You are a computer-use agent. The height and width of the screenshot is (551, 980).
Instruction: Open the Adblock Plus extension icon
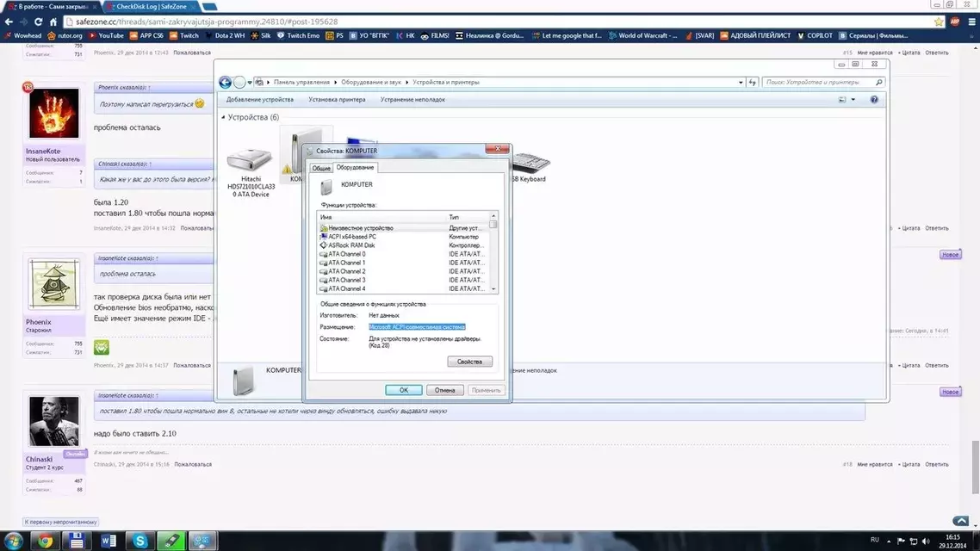coord(954,22)
